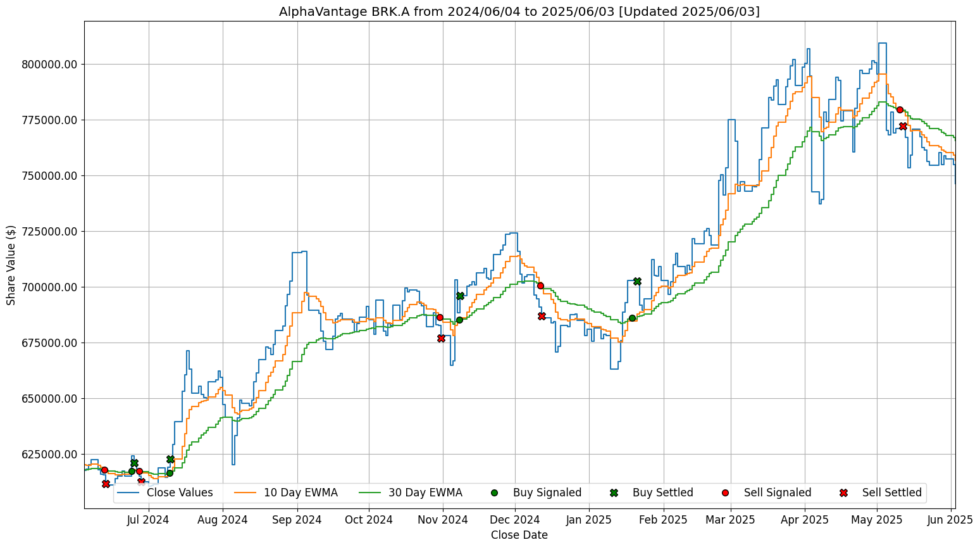
Task: Click the Buy Settled green X in legend
Action: (614, 493)
